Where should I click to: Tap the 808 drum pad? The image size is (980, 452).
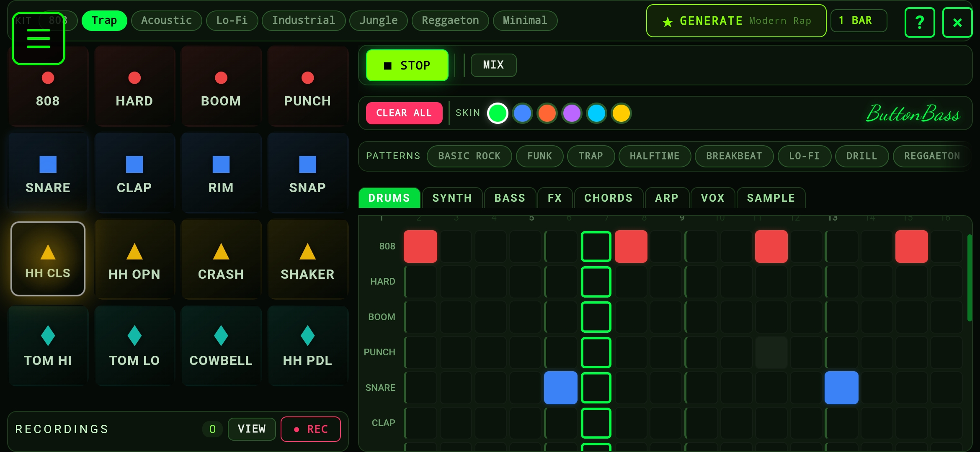click(48, 86)
